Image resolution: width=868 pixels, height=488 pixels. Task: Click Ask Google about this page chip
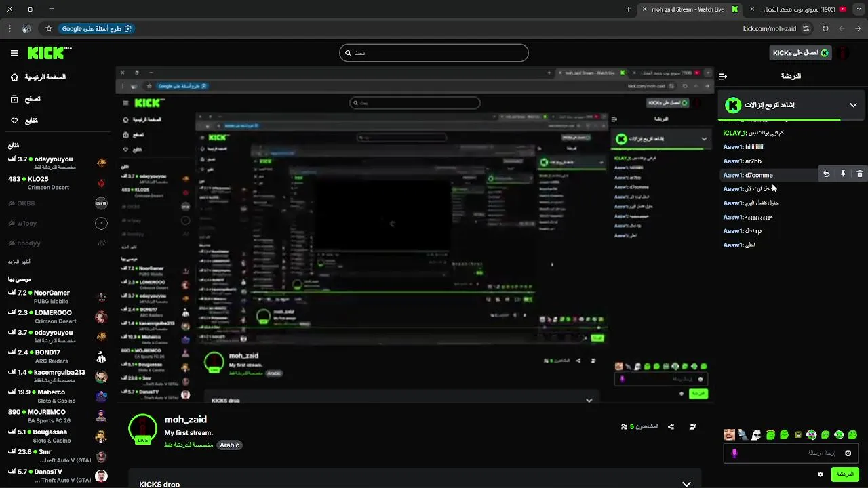click(x=97, y=28)
